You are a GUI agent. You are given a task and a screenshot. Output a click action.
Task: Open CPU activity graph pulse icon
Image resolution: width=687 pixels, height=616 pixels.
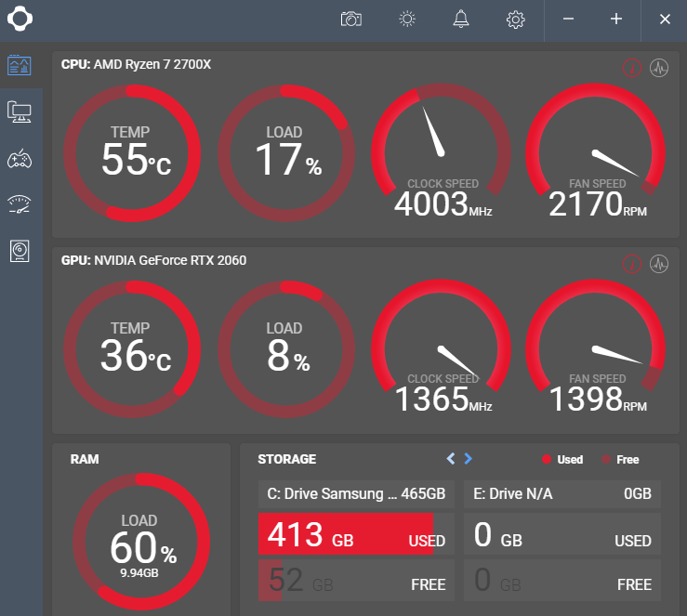[659, 68]
